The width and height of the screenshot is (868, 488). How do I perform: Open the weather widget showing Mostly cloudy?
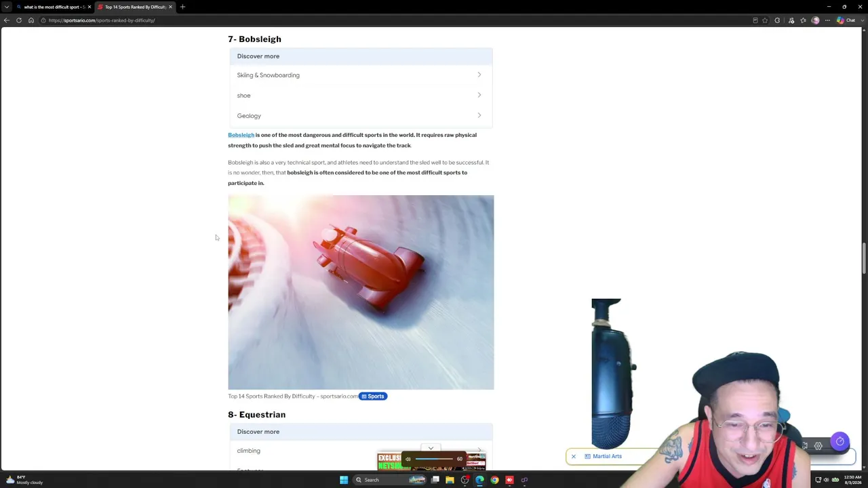point(24,480)
